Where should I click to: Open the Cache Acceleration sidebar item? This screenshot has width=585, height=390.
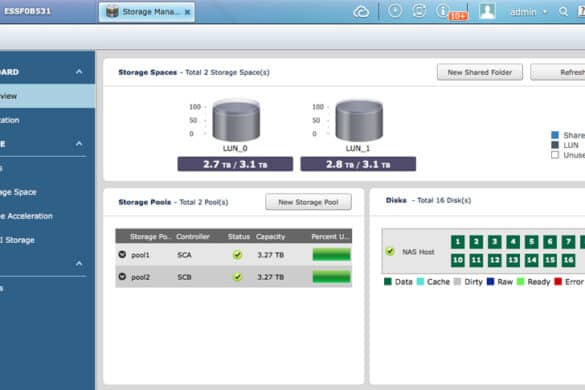pyautogui.click(x=47, y=216)
